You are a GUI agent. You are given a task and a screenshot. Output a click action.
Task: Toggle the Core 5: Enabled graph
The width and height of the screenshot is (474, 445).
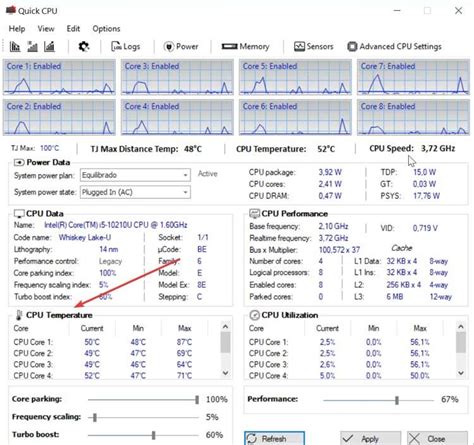coord(295,77)
